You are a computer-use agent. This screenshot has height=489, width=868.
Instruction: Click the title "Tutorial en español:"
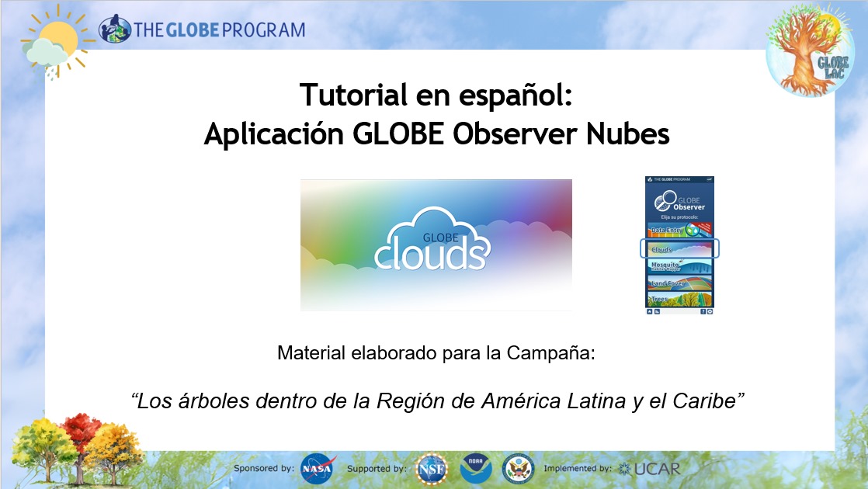(x=436, y=95)
